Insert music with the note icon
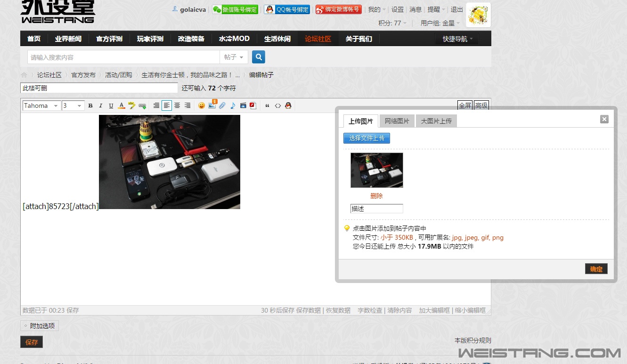The height and width of the screenshot is (364, 627). coord(233,105)
